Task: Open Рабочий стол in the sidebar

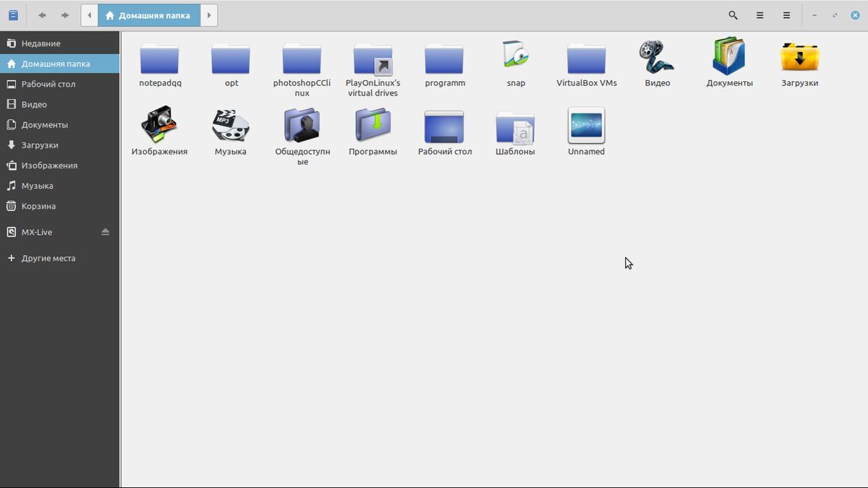Action: pyautogui.click(x=60, y=84)
